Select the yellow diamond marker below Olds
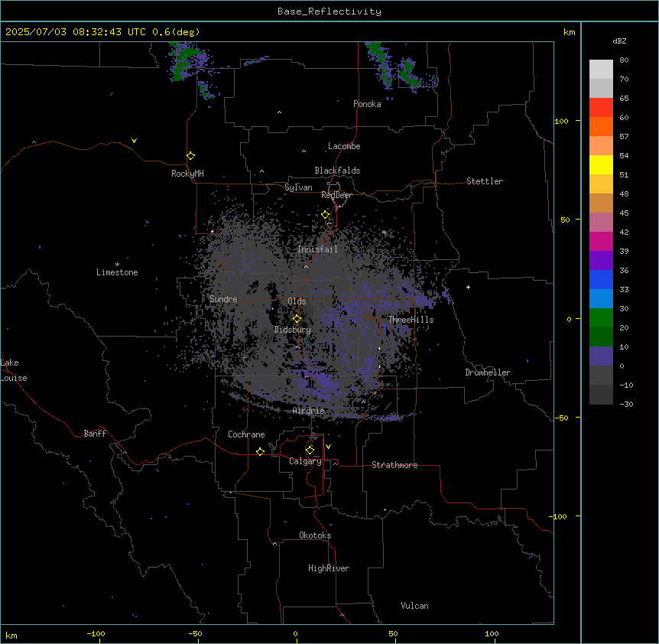 tap(297, 319)
